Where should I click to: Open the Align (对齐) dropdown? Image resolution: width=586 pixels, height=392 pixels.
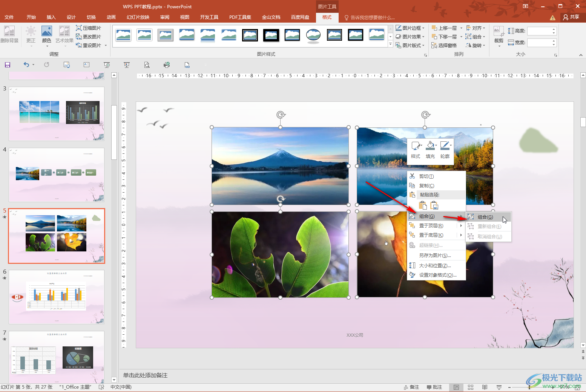(476, 28)
